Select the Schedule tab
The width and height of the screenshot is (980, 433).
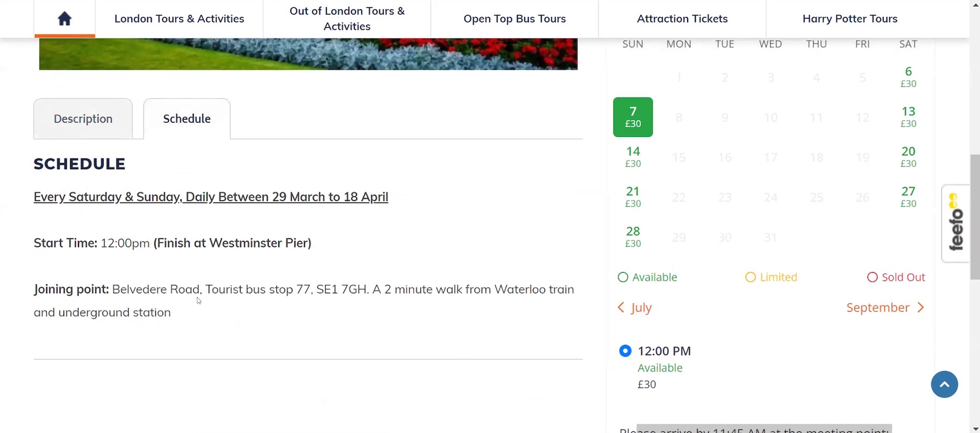[187, 119]
